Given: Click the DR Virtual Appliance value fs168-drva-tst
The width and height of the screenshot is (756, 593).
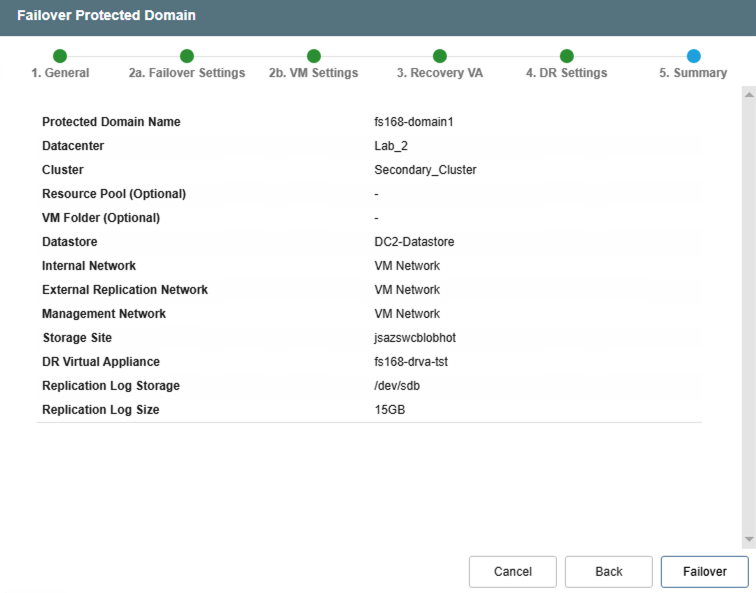Looking at the screenshot, I should [x=411, y=362].
